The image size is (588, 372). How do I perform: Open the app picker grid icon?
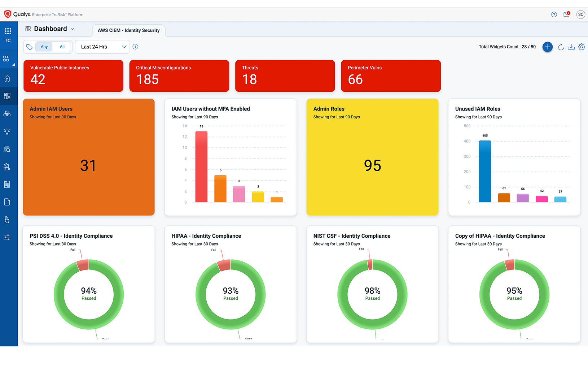point(8,31)
